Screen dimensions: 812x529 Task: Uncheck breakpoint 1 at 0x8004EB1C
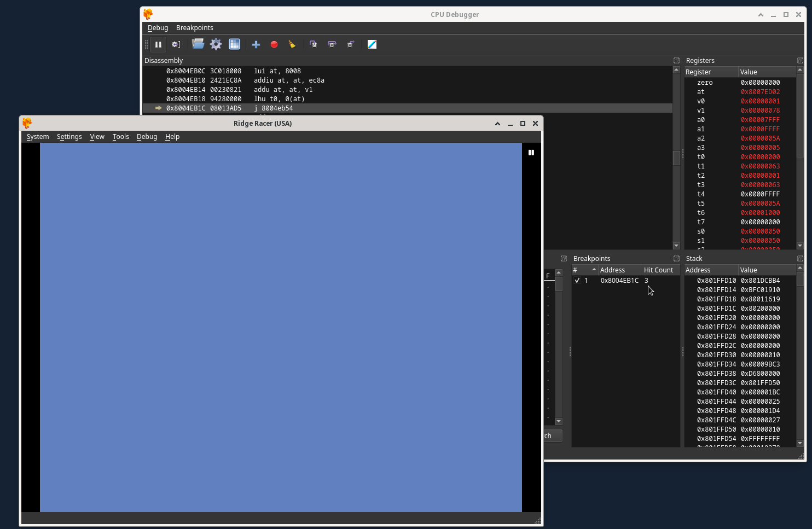577,280
